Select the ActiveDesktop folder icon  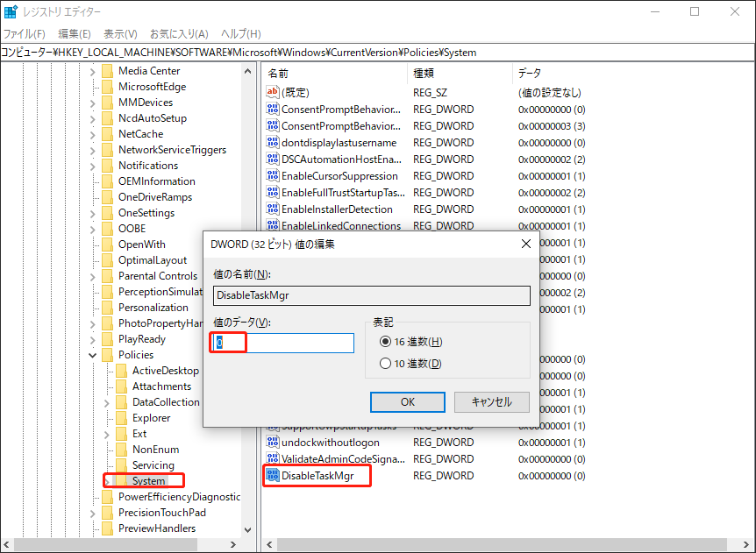coord(124,370)
